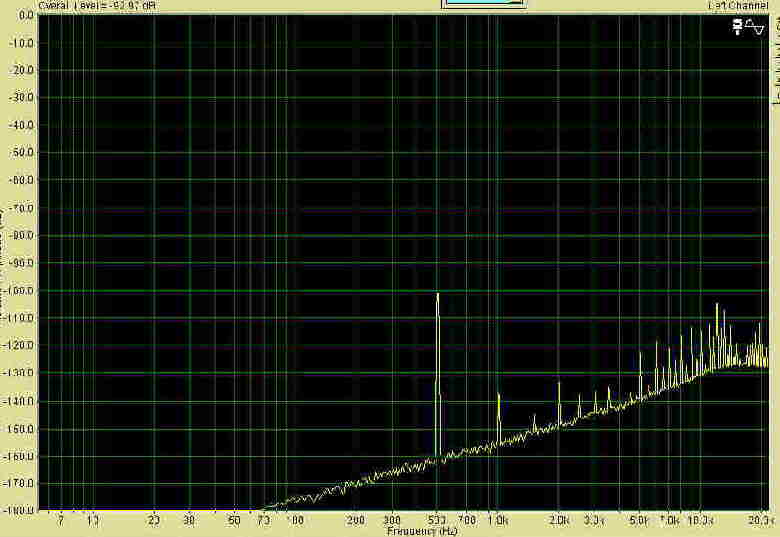The height and width of the screenshot is (537, 780).
Task: Click the "Frequency (Hz)" axis title
Action: pyautogui.click(x=422, y=531)
